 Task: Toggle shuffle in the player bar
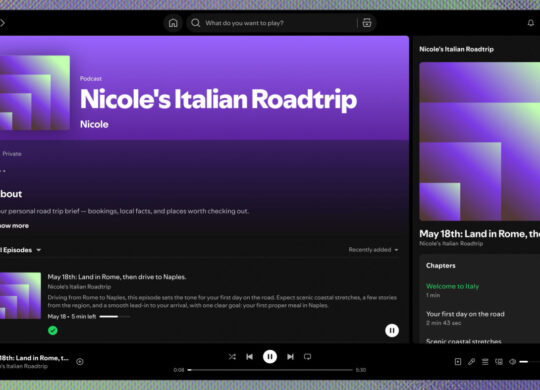click(x=232, y=357)
